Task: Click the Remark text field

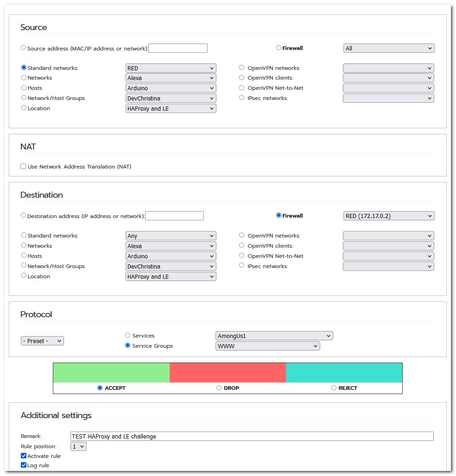Action: point(252,436)
